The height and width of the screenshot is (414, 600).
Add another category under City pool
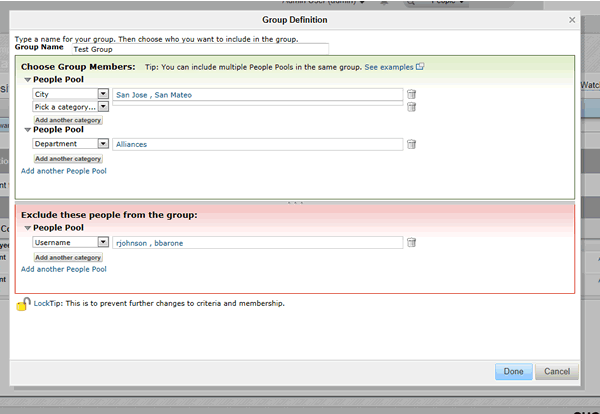(x=68, y=120)
